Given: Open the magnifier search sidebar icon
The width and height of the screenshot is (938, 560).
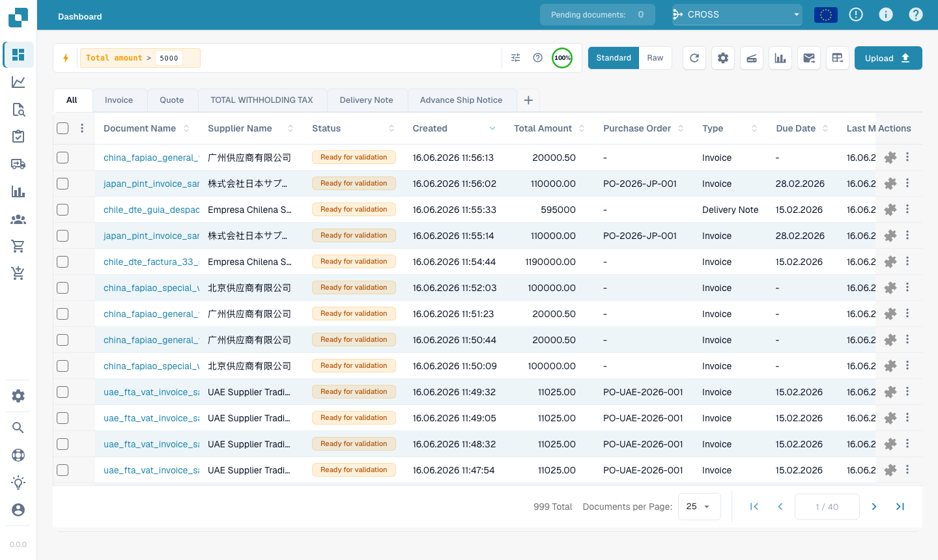Looking at the screenshot, I should pyautogui.click(x=18, y=427).
